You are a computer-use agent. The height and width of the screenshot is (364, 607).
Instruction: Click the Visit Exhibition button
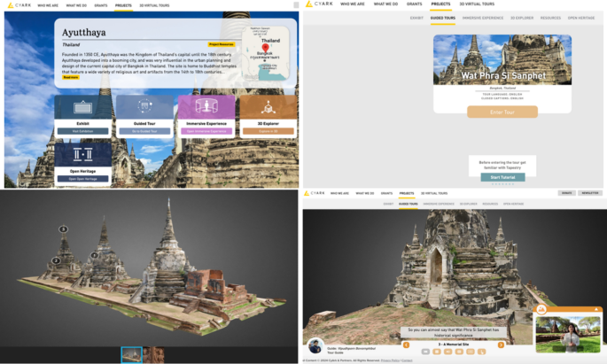82,130
